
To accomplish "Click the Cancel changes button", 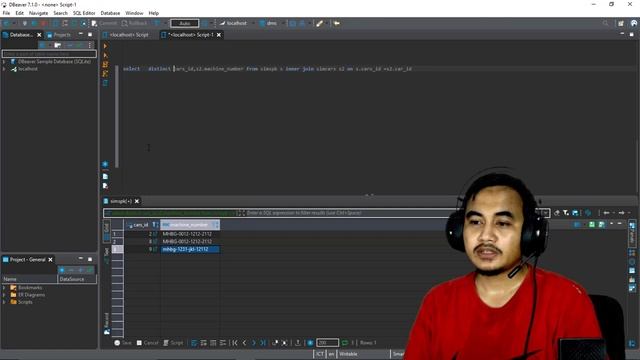I will (147, 343).
